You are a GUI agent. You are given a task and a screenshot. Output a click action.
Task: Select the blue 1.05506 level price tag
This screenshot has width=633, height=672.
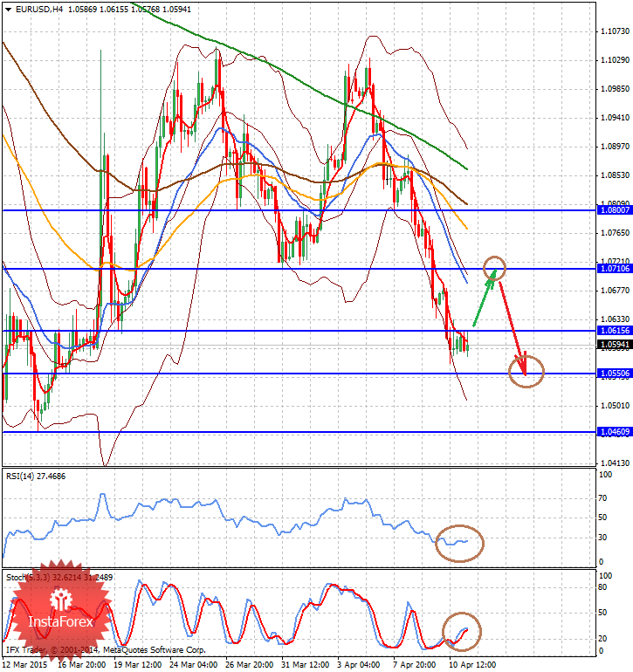(614, 374)
